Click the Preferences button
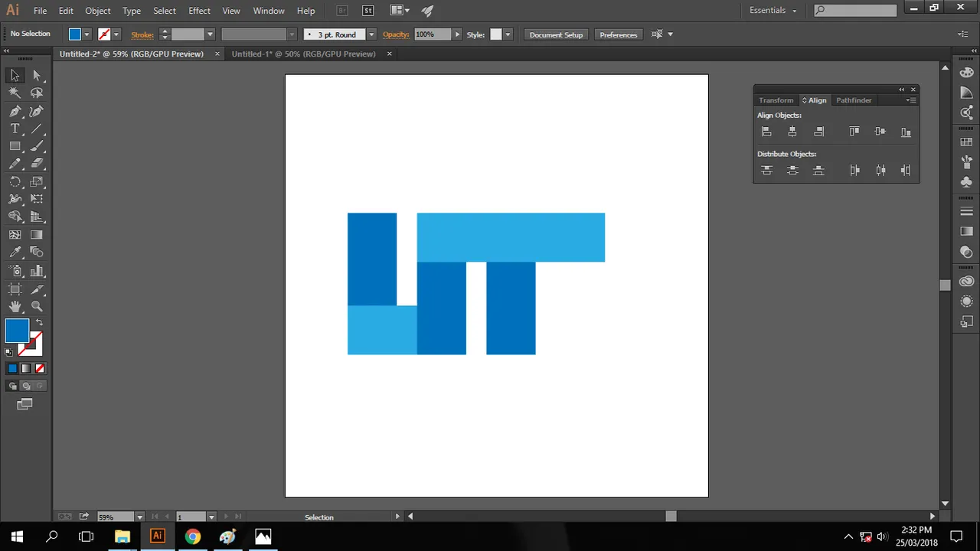 click(x=619, y=34)
